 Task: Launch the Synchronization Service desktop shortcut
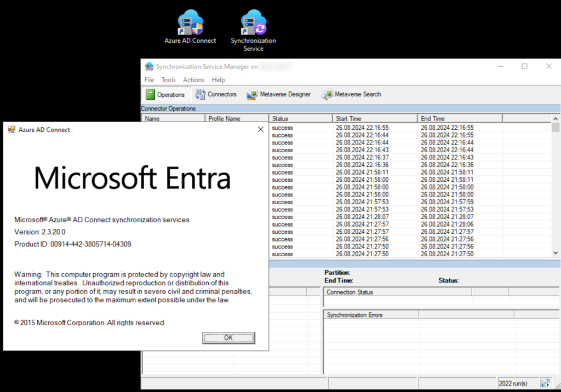253,31
